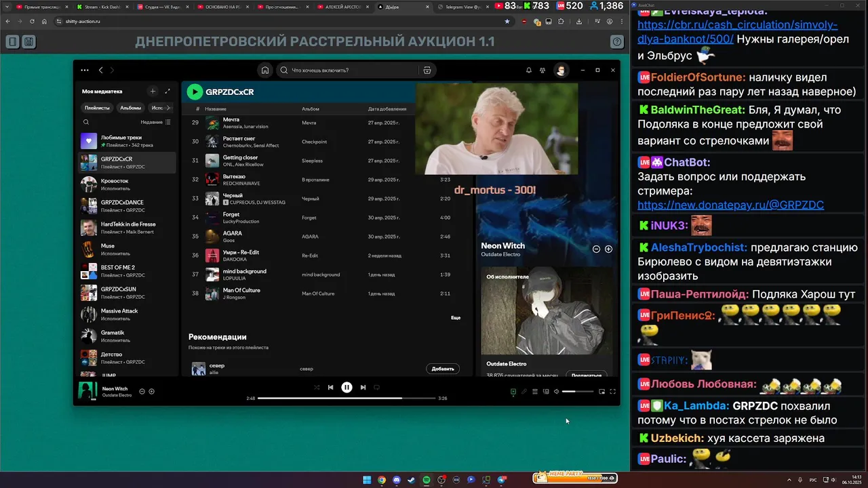The height and width of the screenshot is (488, 868).
Task: Click the Еще link below tracks
Action: [x=456, y=317]
